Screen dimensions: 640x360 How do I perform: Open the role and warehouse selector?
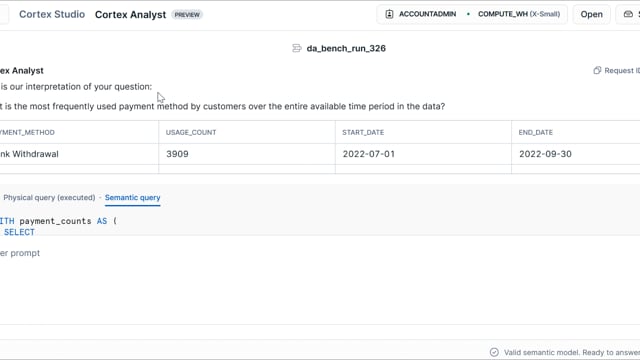coord(472,14)
